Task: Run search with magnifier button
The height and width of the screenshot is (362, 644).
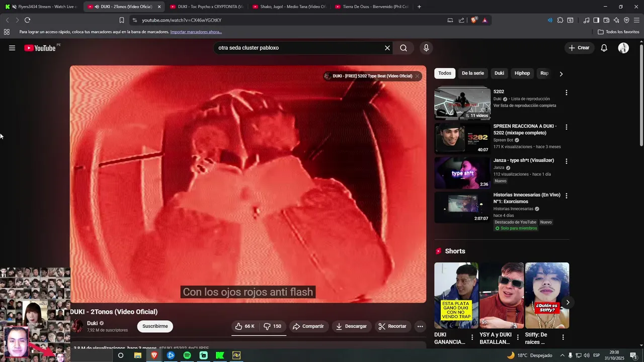Action: coord(404,48)
